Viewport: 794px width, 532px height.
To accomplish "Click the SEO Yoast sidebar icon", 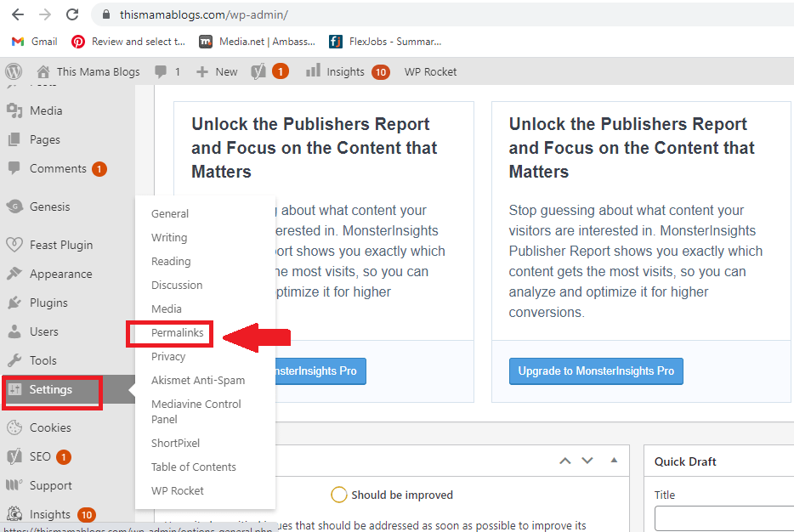I will [14, 456].
